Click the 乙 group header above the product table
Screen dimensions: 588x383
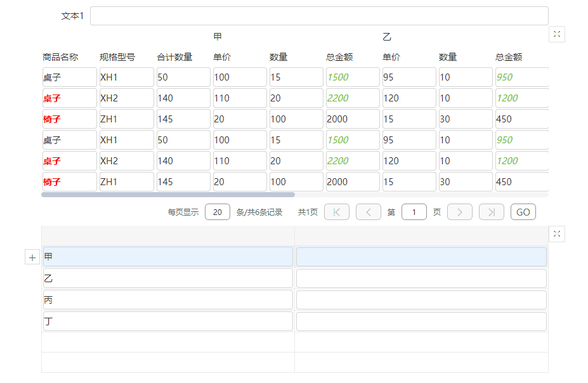coord(387,37)
